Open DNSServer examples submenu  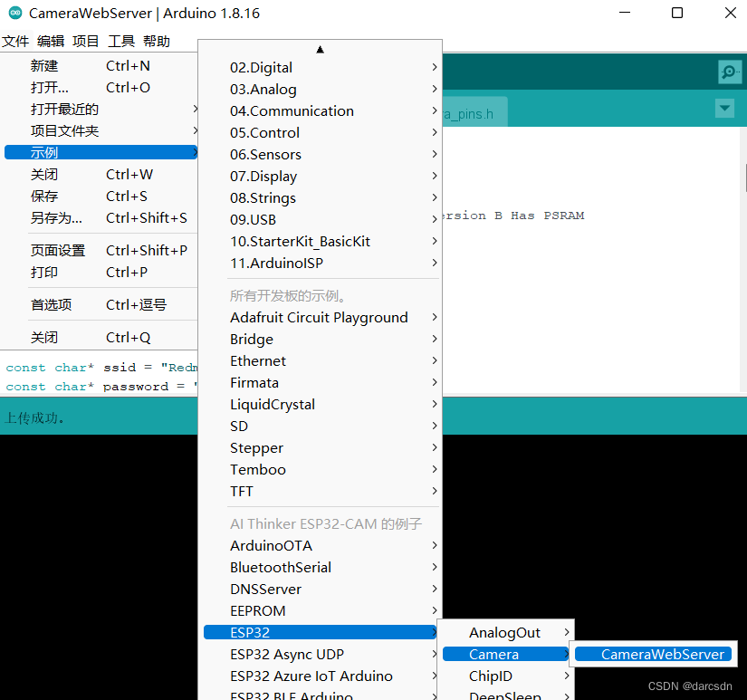coord(321,589)
